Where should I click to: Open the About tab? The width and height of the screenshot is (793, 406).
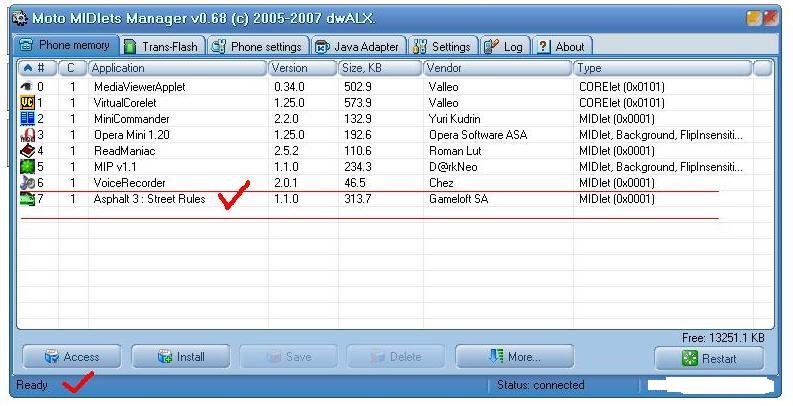pyautogui.click(x=562, y=46)
